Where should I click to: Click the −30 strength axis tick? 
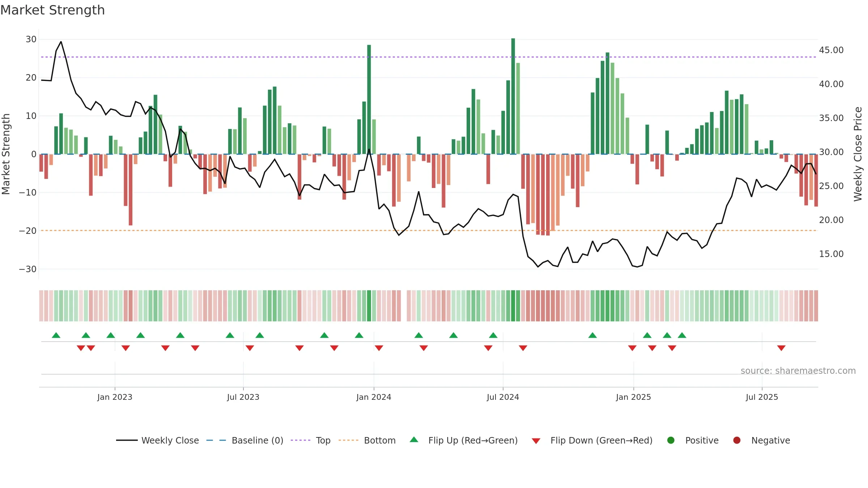pyautogui.click(x=28, y=269)
